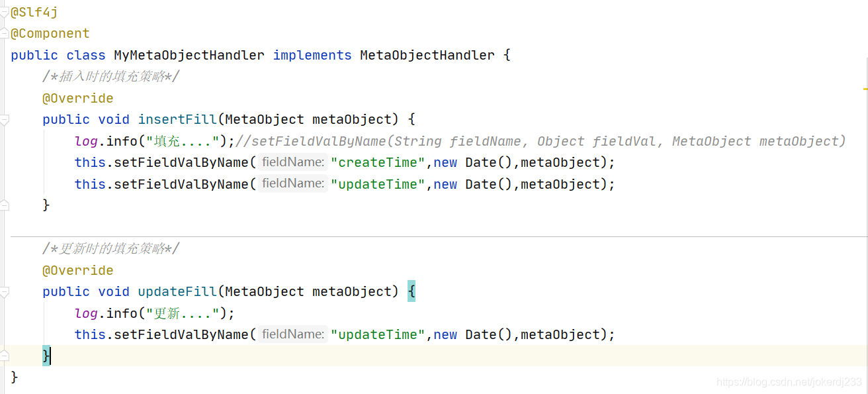Click the 更新时的填充策略 comment line
Screen dimensions: 868x394
(x=111, y=249)
